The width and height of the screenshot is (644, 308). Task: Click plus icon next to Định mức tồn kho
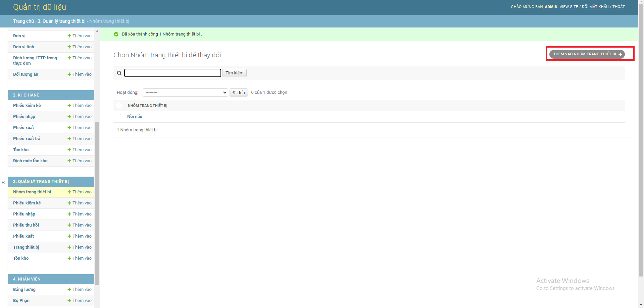pos(69,161)
